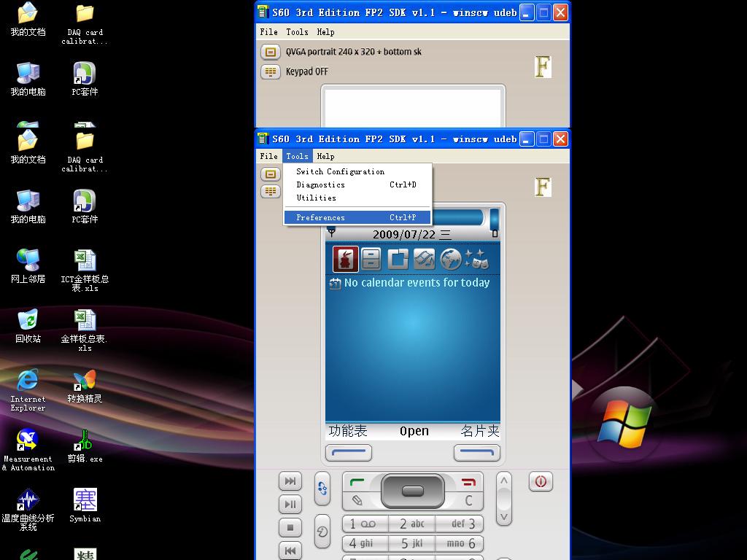Launch Internet Explorer from desktop
Image resolution: width=747 pixels, height=560 pixels.
(x=28, y=390)
